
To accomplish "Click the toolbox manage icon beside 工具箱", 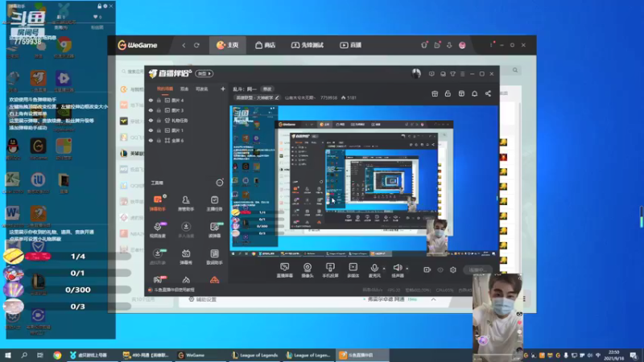I will coord(220,183).
